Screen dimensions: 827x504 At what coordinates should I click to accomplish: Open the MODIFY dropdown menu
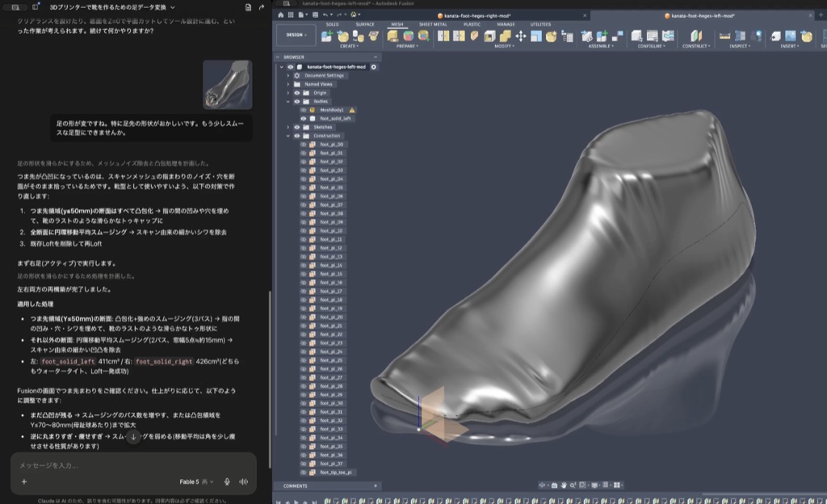(503, 46)
